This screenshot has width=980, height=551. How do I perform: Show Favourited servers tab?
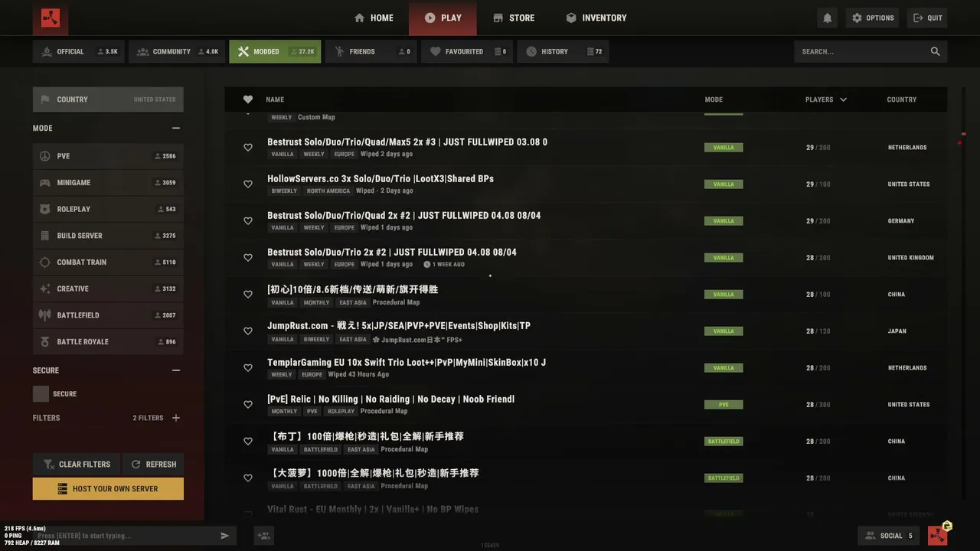click(467, 51)
